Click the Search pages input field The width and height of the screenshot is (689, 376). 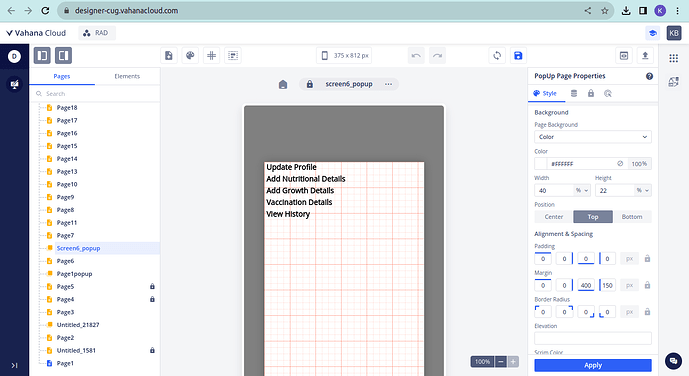click(94, 94)
